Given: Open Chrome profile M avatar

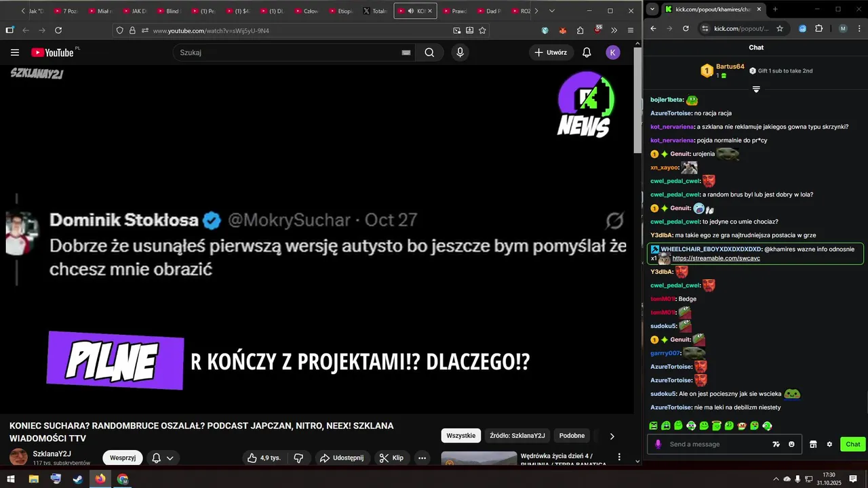Looking at the screenshot, I should [x=843, y=28].
